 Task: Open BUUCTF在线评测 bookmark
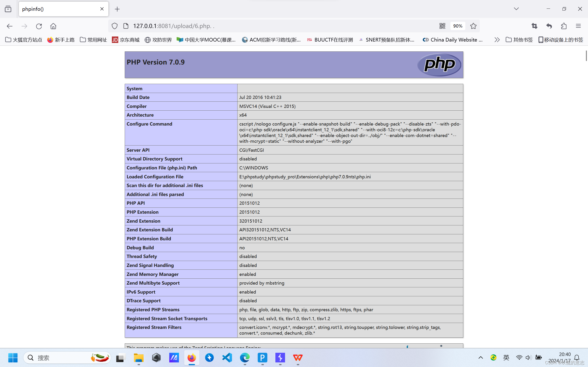coord(330,39)
